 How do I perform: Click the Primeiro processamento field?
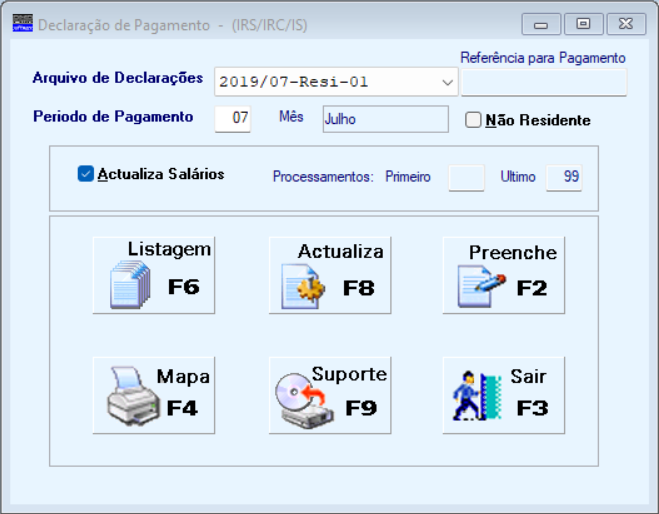pyautogui.click(x=466, y=178)
